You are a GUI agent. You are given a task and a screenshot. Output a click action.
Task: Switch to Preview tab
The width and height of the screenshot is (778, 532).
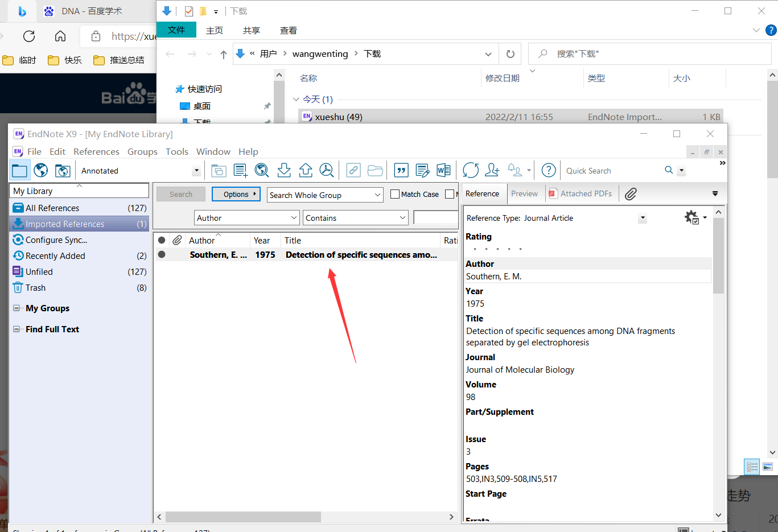coord(524,193)
